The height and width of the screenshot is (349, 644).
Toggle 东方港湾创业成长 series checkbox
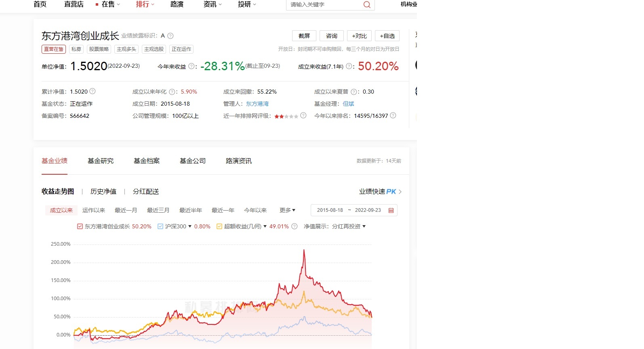[80, 226]
